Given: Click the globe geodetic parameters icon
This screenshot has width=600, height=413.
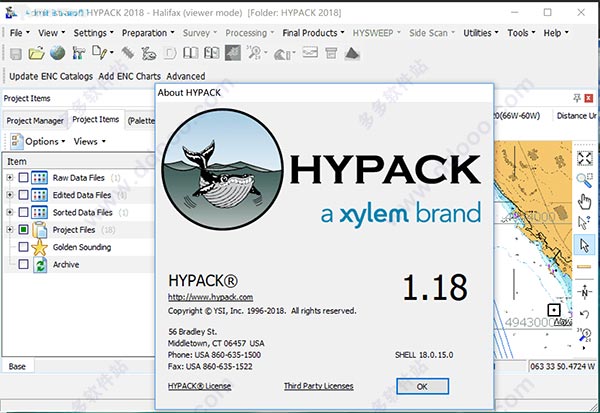Looking at the screenshot, I should (57, 53).
